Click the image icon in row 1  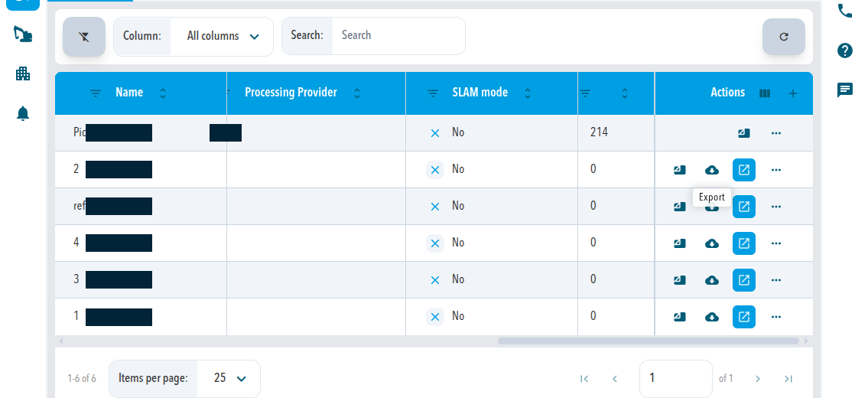680,317
